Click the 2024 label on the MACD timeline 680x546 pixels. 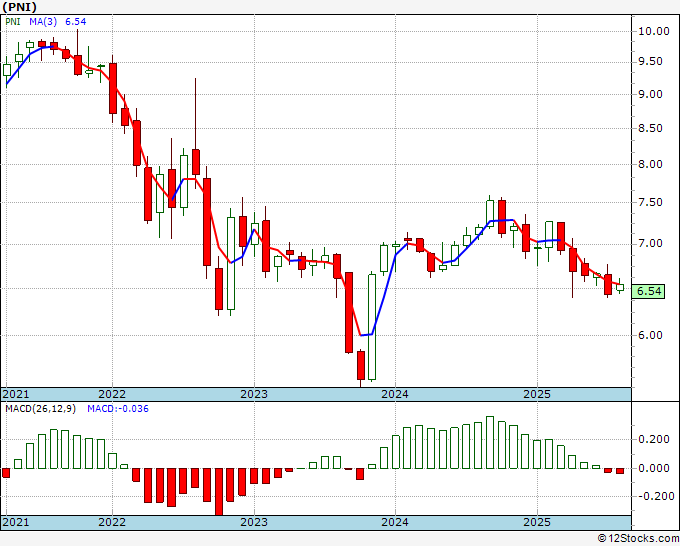(x=395, y=522)
